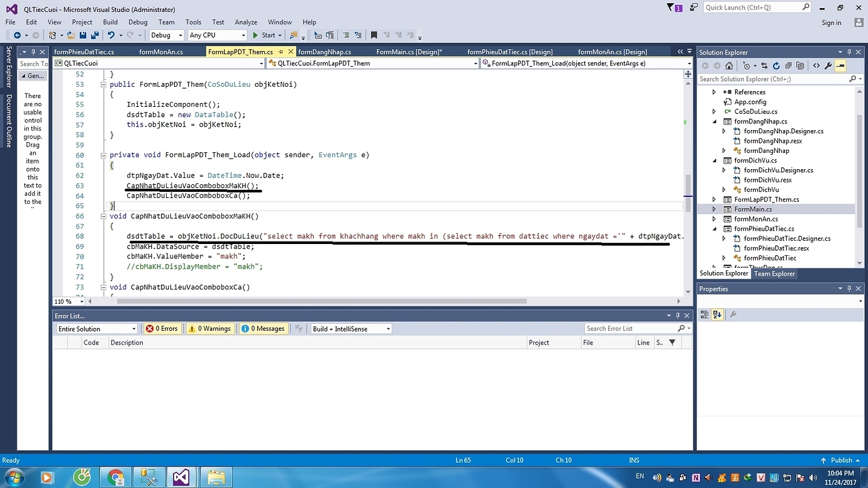Click the Home icon in Solution Explorer
Screen dimensions: 868x488
point(728,65)
